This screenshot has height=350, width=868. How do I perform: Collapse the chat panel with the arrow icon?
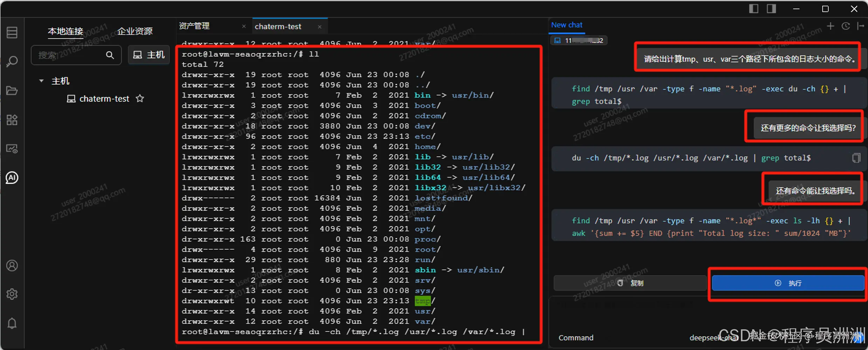(x=860, y=26)
